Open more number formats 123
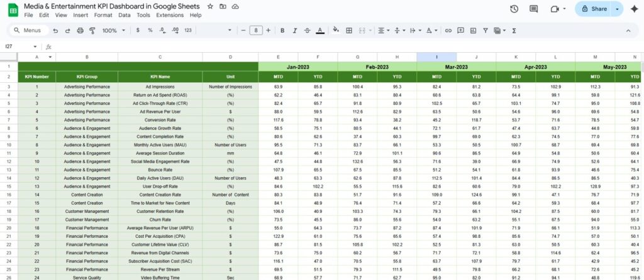This screenshot has height=280, width=644. point(188,30)
